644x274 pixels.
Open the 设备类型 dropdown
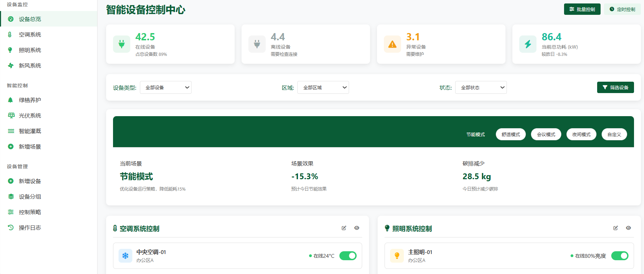click(x=166, y=88)
